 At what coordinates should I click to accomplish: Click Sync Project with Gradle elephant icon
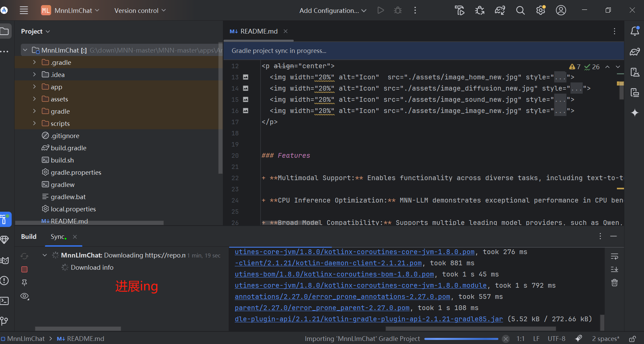[500, 10]
